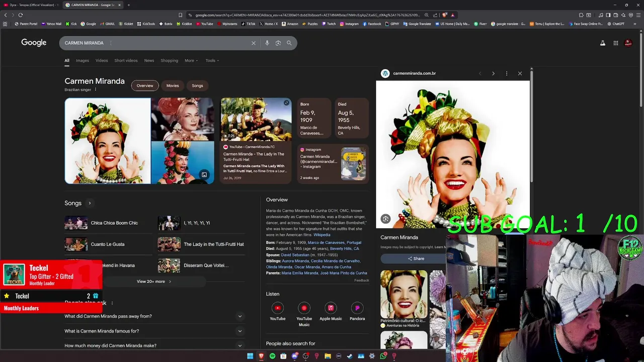Open the YouTube listen option
644x362 pixels.
[x=277, y=312]
